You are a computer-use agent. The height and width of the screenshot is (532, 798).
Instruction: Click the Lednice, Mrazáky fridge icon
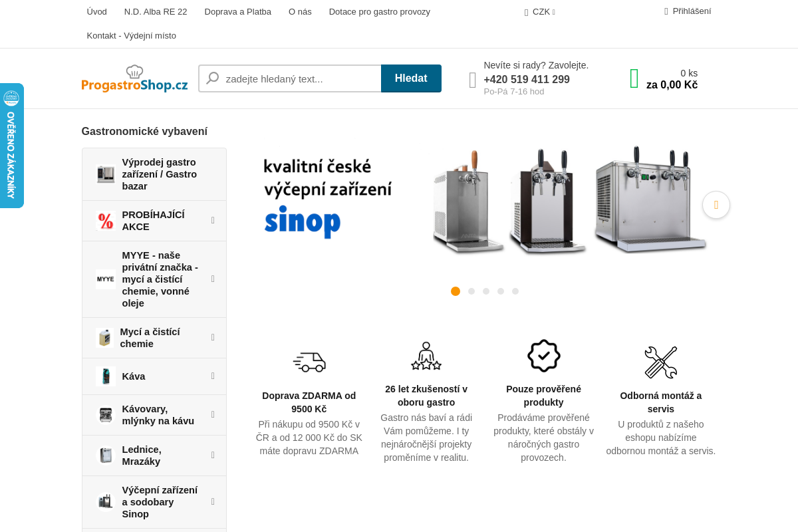click(105, 456)
